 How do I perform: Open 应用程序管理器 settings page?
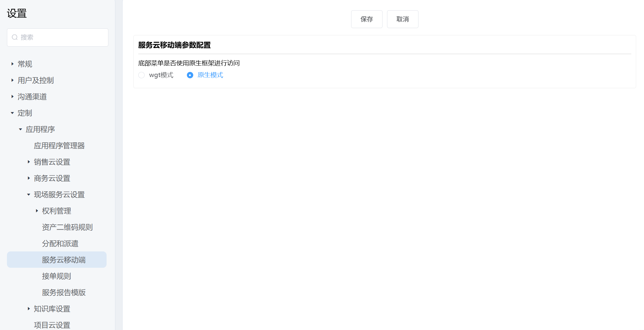[x=59, y=146]
